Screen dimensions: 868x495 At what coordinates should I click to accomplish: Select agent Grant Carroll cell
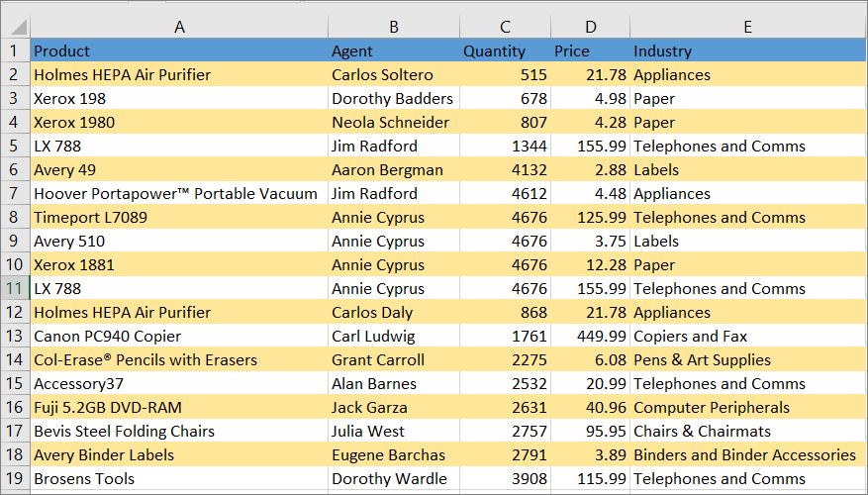394,360
